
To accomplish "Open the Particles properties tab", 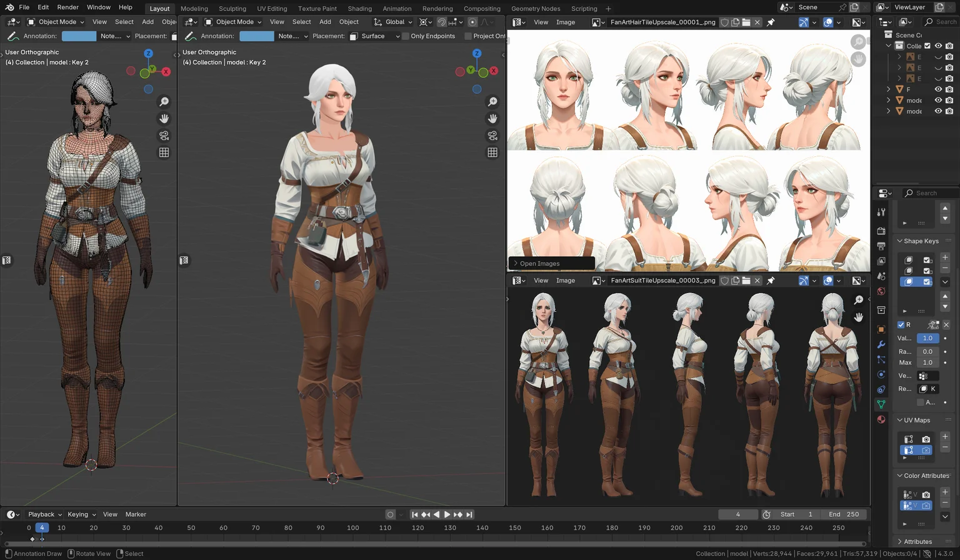I will pyautogui.click(x=881, y=359).
